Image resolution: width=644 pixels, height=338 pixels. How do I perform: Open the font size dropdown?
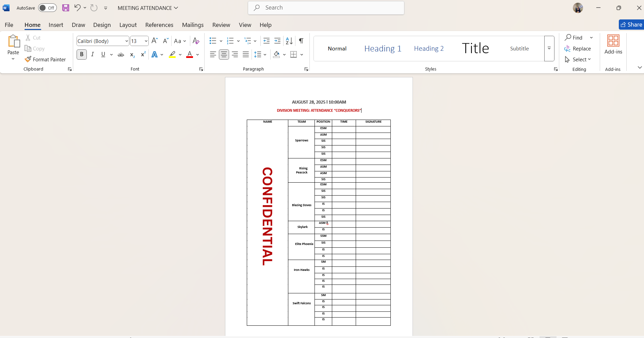coord(146,41)
